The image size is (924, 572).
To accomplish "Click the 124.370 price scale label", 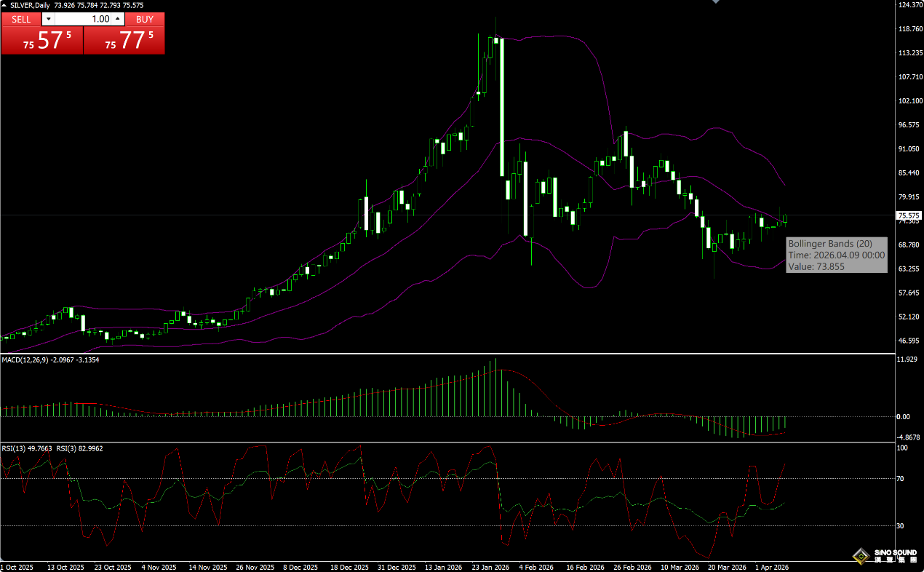I will 910,5.
